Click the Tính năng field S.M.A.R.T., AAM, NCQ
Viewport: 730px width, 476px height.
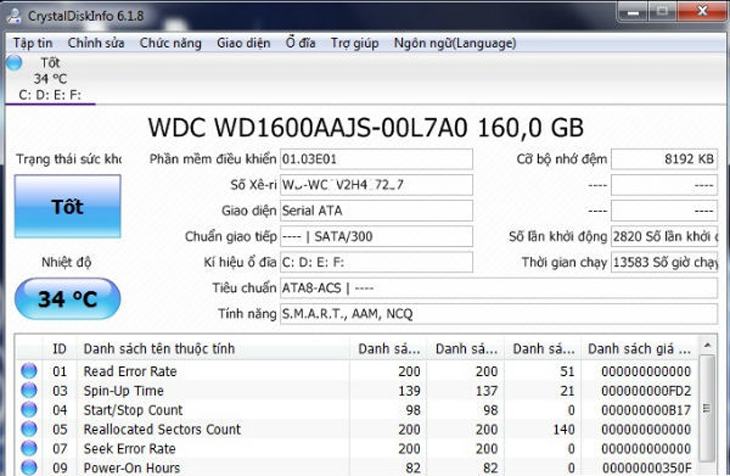point(499,314)
